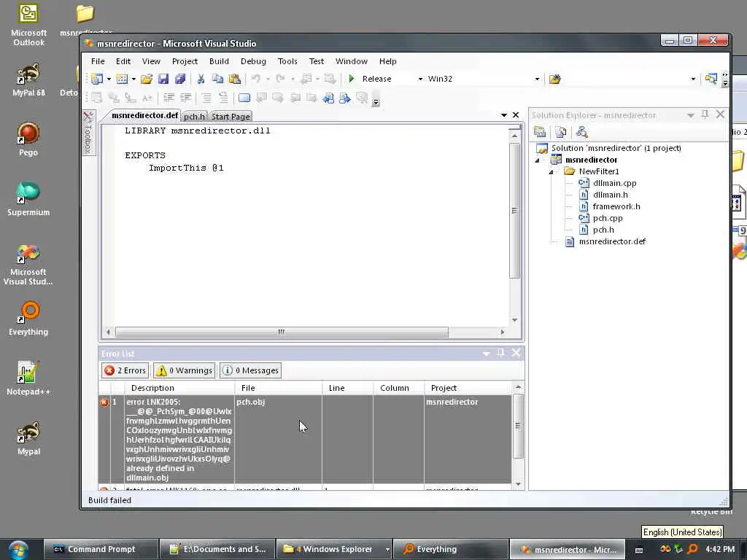Open Solution Explorer window position dropdown

coord(691,115)
